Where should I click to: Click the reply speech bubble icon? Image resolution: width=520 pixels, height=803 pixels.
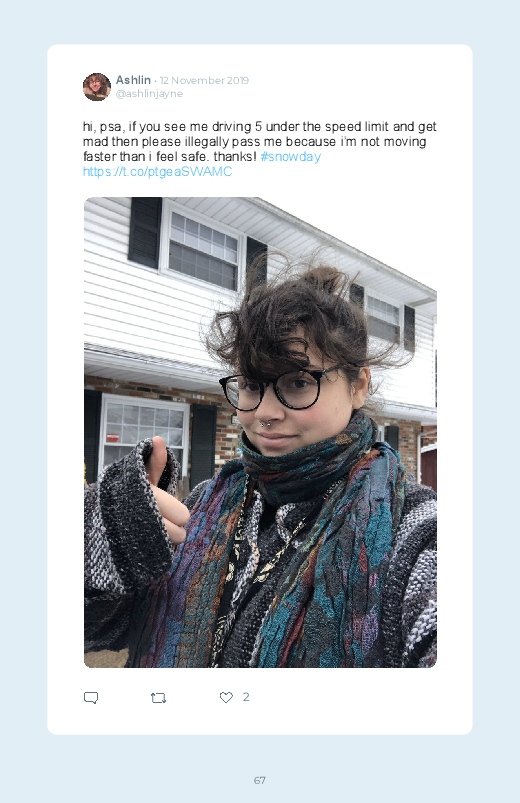tap(91, 698)
